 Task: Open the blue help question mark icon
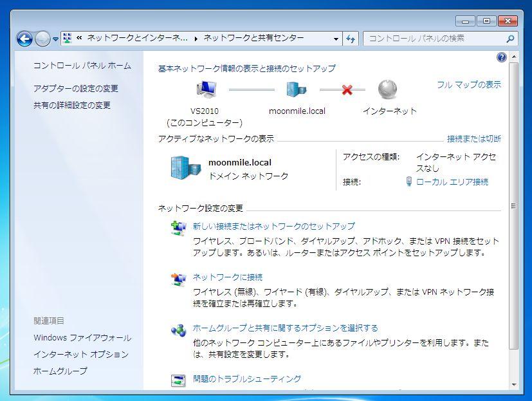[502, 57]
